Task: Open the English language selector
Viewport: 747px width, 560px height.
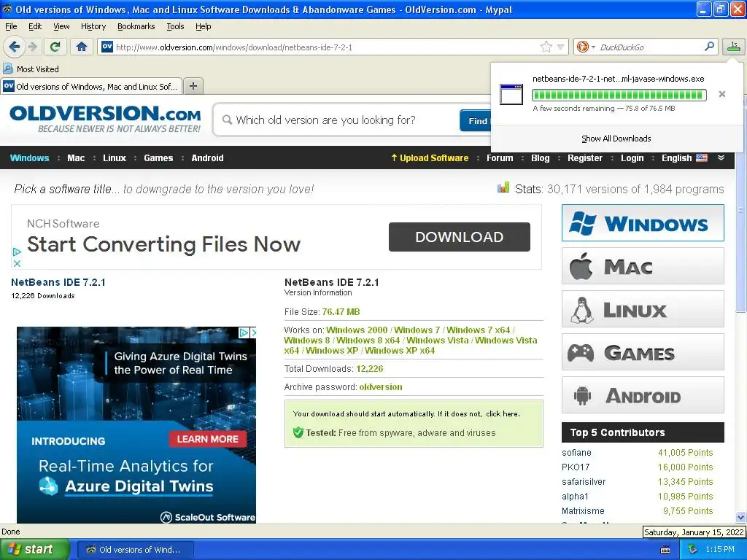Action: pyautogui.click(x=684, y=158)
